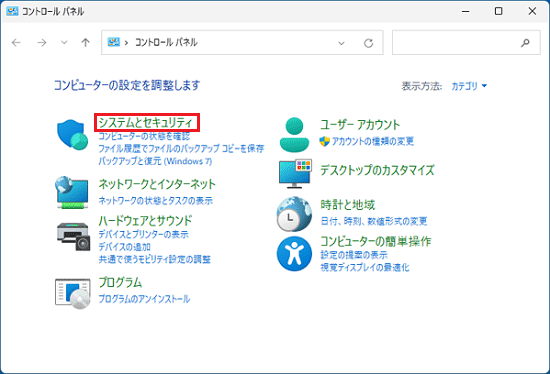Open コンピューターの状態を確認 link
Image resolution: width=550 pixels, height=374 pixels.
click(144, 136)
